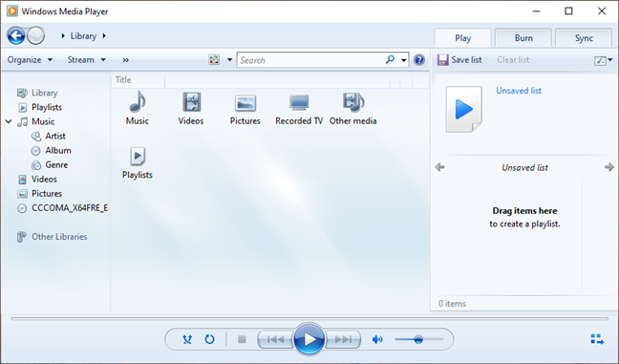
Task: Click the breadcrumb arrow before Library
Action: point(63,36)
